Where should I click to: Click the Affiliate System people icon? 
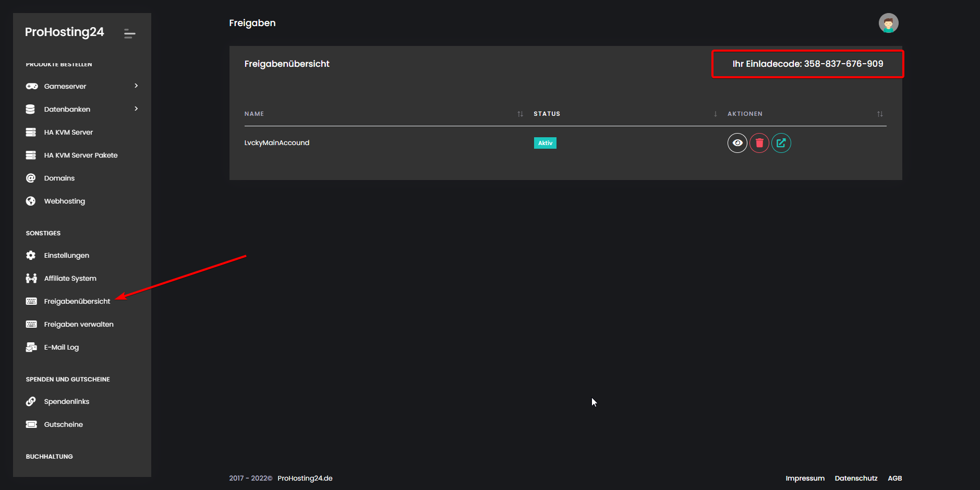tap(31, 279)
